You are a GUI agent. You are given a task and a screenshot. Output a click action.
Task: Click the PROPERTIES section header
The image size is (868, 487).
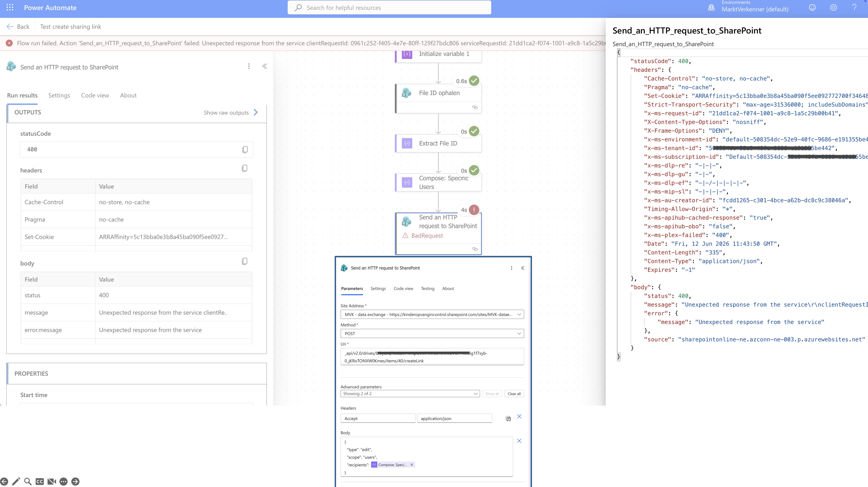tap(137, 373)
